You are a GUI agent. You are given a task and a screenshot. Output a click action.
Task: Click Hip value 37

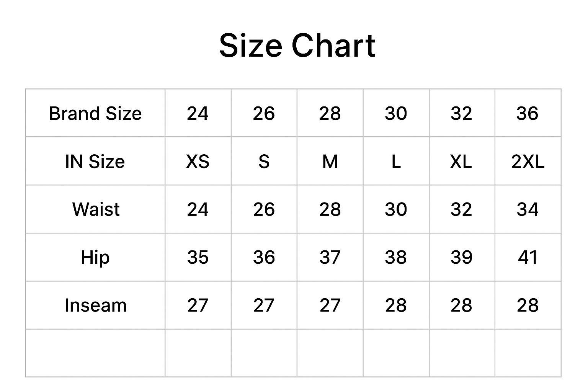point(330,257)
